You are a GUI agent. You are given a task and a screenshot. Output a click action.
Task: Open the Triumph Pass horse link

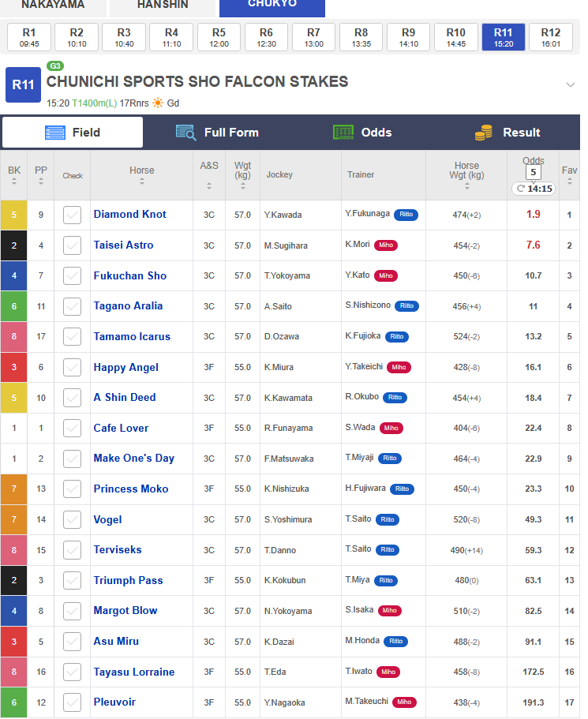tap(128, 581)
